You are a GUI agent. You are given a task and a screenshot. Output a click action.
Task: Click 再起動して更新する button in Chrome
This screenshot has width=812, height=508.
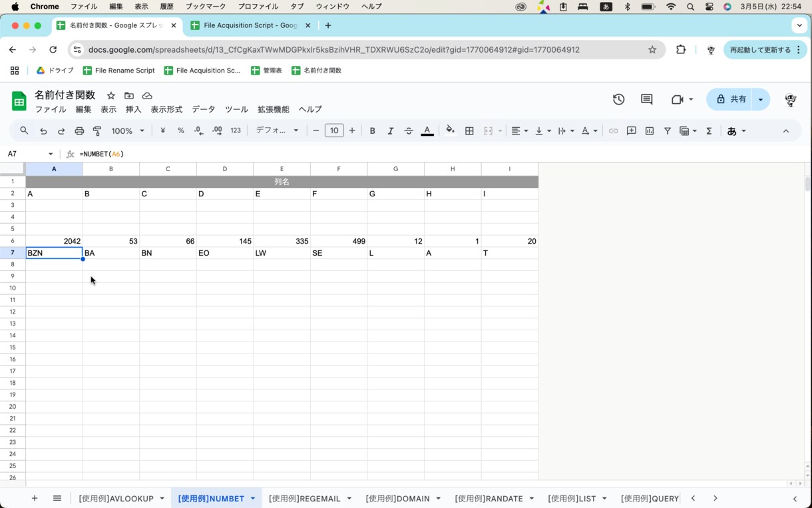[x=764, y=50]
